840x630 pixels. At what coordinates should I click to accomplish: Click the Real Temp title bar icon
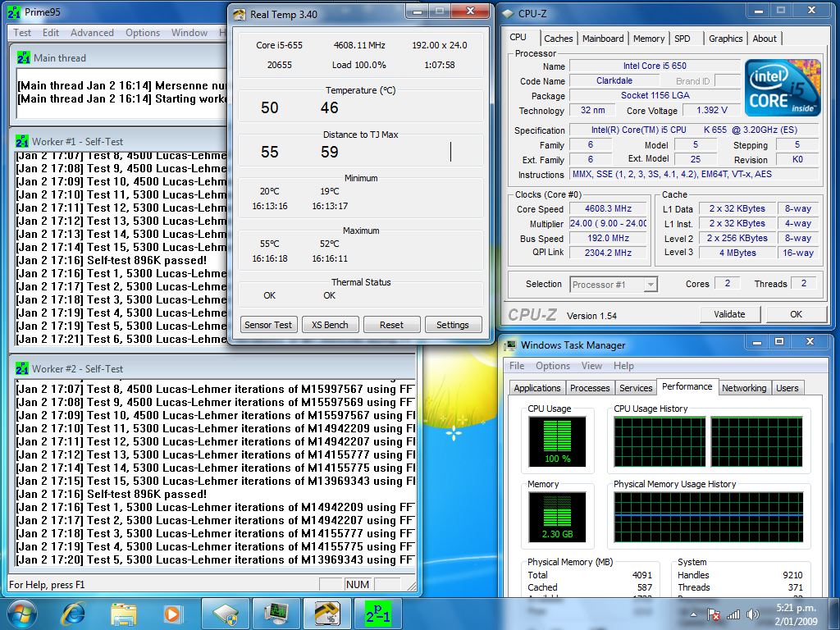240,15
